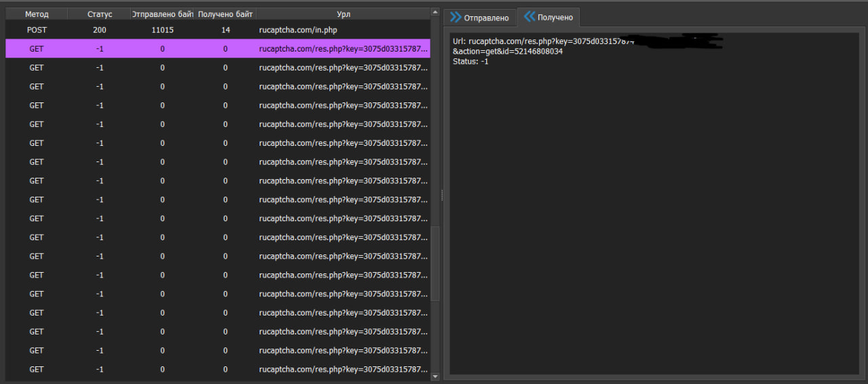Viewport: 868px width, 384px height.
Task: Open the Отправлено tab
Action: [x=486, y=18]
